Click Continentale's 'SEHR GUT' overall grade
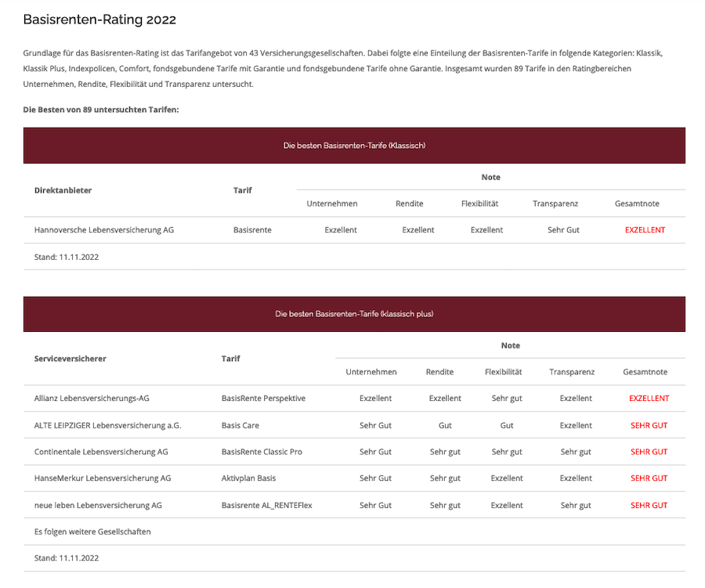 (x=649, y=452)
